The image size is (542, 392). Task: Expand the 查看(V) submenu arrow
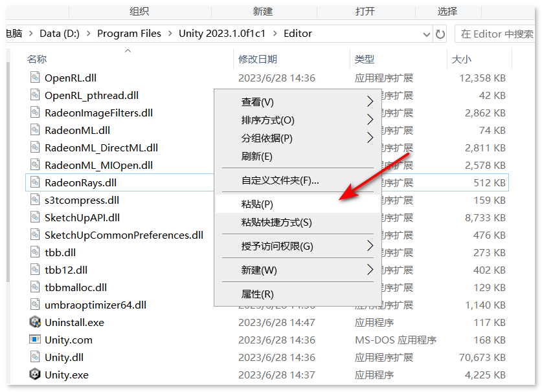(x=370, y=102)
